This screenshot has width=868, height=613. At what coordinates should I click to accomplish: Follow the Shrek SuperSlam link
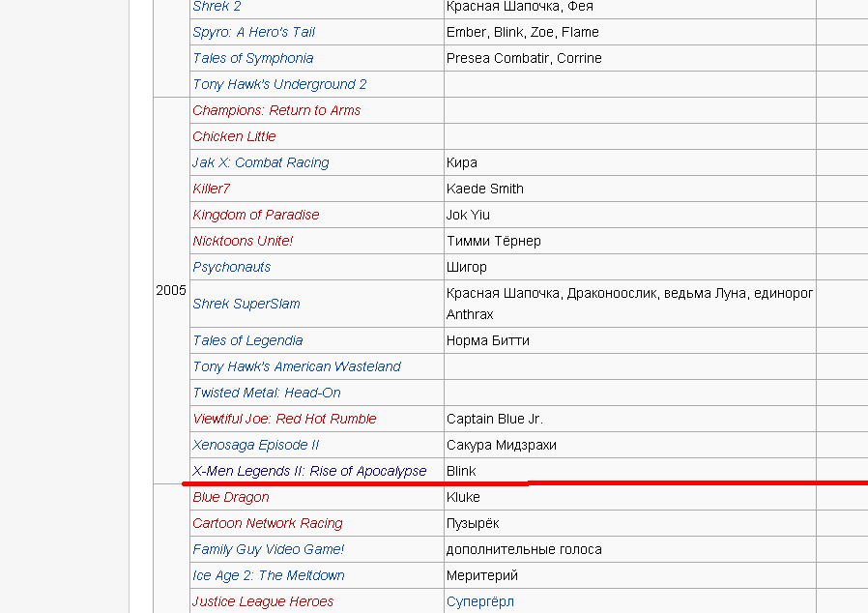click(246, 304)
